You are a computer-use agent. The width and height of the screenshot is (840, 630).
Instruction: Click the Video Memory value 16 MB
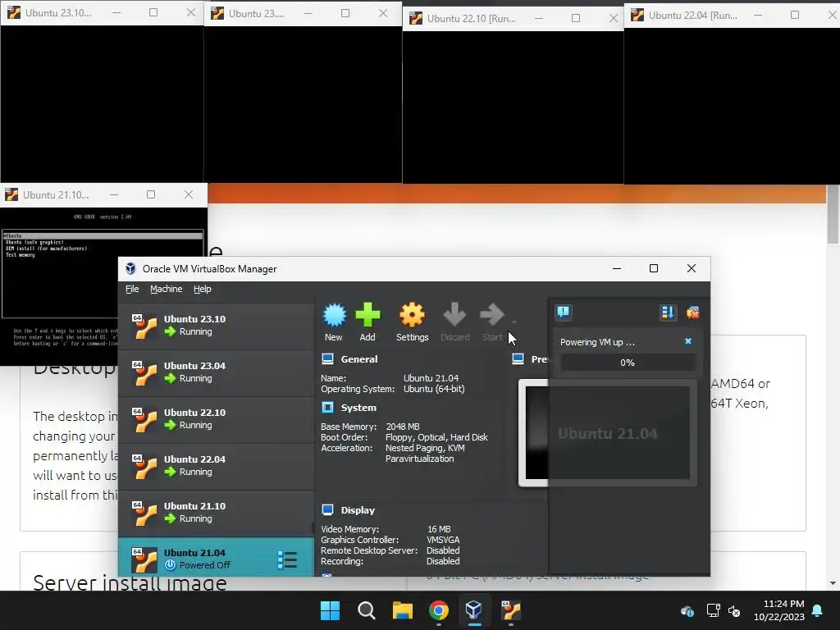click(x=439, y=529)
